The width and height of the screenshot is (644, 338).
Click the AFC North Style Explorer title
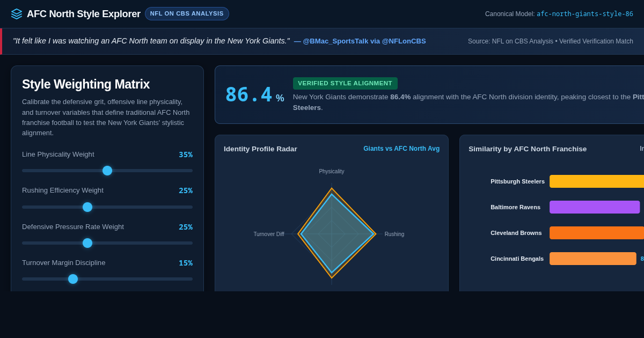[x=84, y=14]
